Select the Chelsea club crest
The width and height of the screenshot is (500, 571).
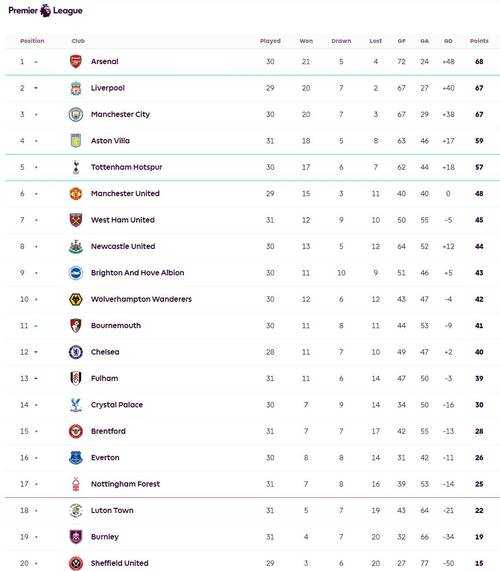76,352
